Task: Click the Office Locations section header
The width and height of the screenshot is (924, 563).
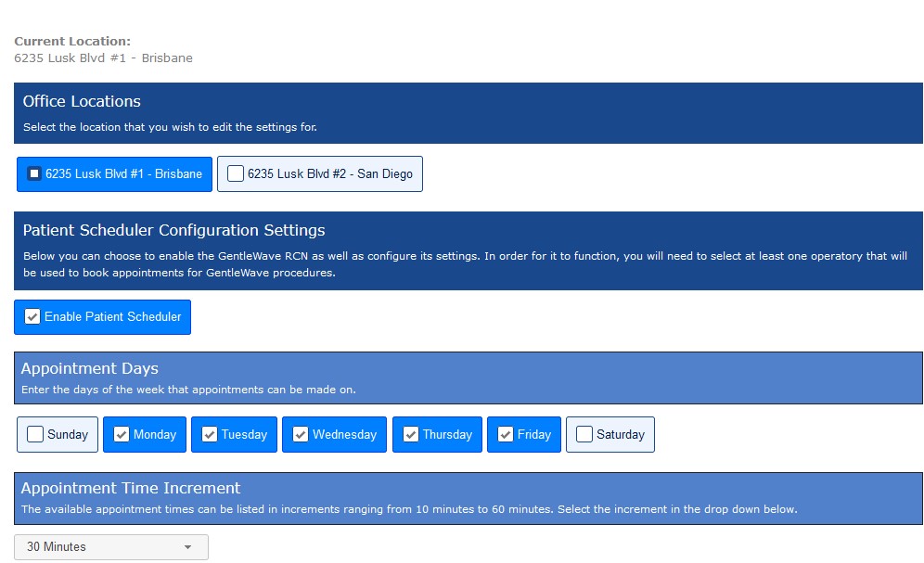Action: (x=82, y=101)
